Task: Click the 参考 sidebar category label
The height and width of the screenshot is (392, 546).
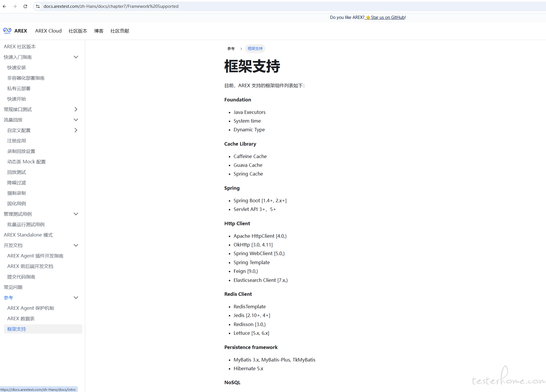Action: coord(8,298)
